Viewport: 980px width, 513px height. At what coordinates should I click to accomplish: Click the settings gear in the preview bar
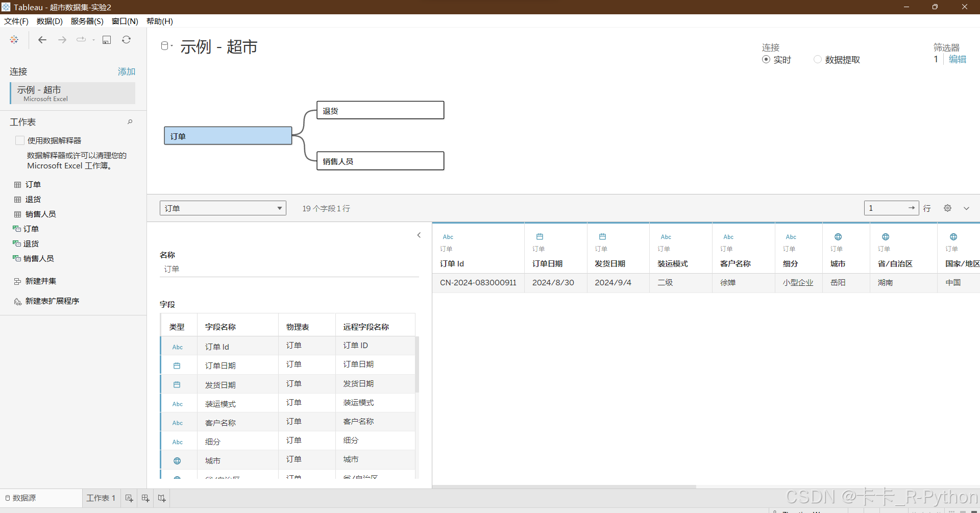pos(947,208)
